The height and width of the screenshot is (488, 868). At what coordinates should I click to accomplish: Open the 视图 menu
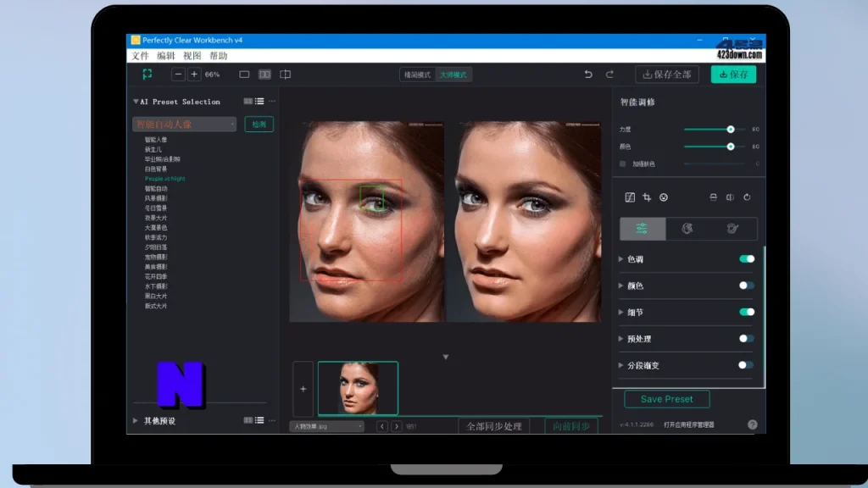click(192, 56)
